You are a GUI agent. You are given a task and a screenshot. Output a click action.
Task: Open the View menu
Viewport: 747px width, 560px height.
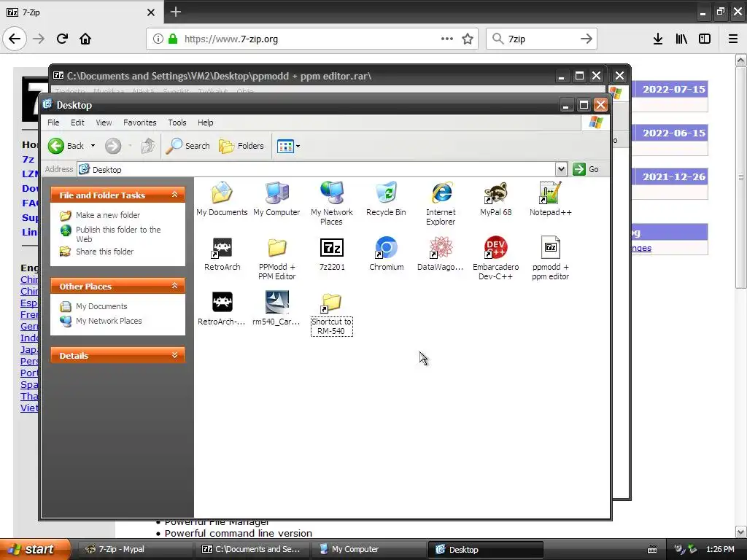(104, 122)
